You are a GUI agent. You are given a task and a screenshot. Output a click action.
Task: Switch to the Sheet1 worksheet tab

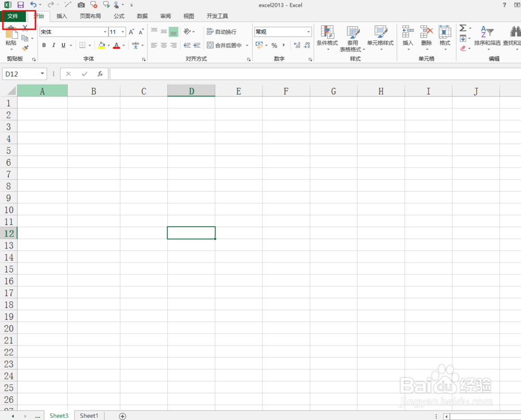89,415
